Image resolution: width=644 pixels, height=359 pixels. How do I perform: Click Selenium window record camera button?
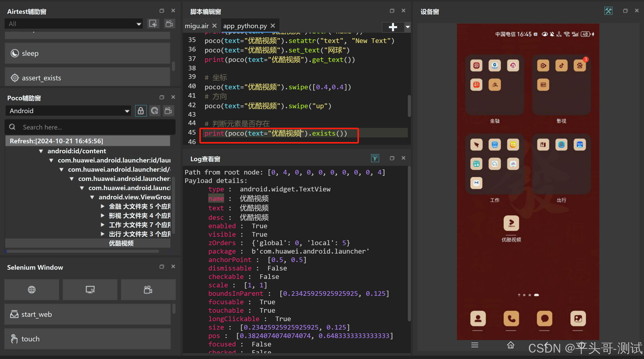tap(148, 290)
